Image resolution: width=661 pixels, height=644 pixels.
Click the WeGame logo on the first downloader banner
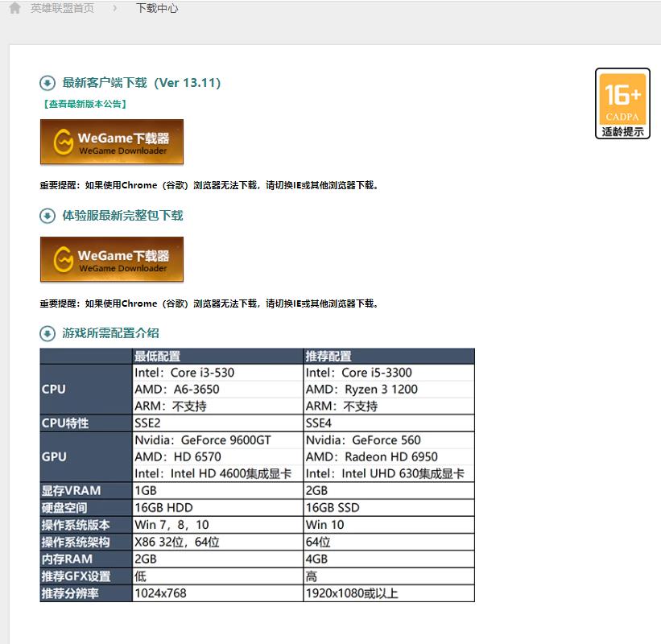coord(63,141)
